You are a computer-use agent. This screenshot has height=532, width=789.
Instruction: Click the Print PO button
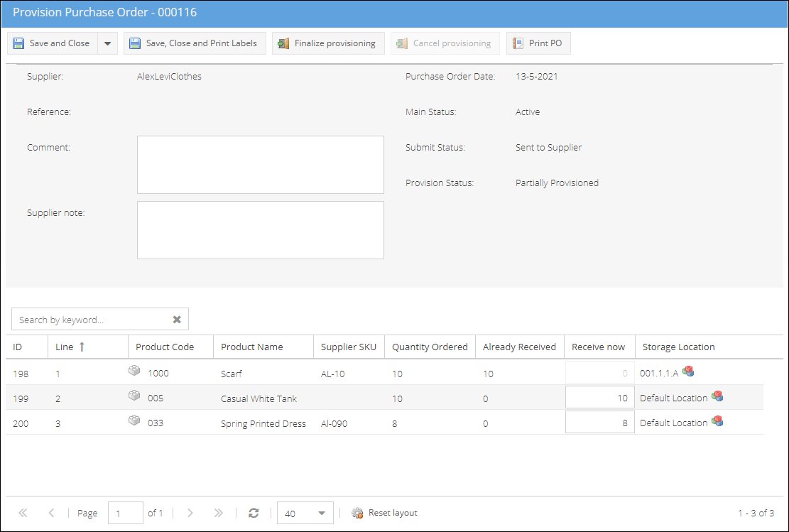538,43
